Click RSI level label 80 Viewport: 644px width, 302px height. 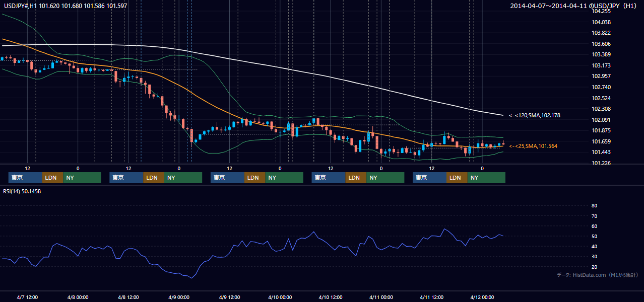pos(594,206)
